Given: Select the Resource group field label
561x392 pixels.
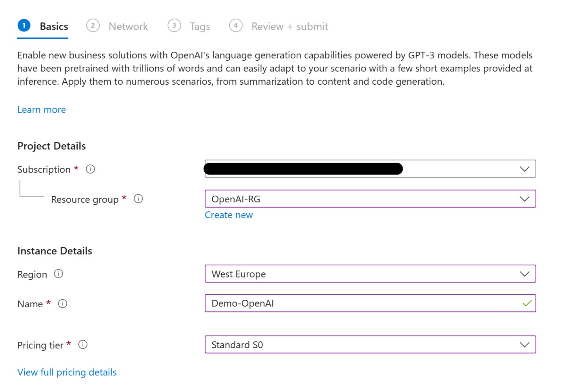Looking at the screenshot, I should (x=85, y=200).
